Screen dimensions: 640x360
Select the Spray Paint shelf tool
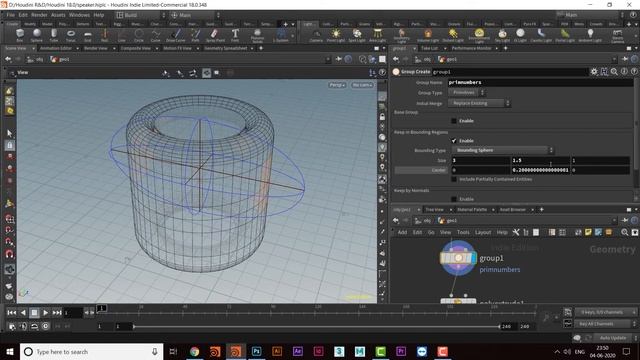click(x=215, y=35)
